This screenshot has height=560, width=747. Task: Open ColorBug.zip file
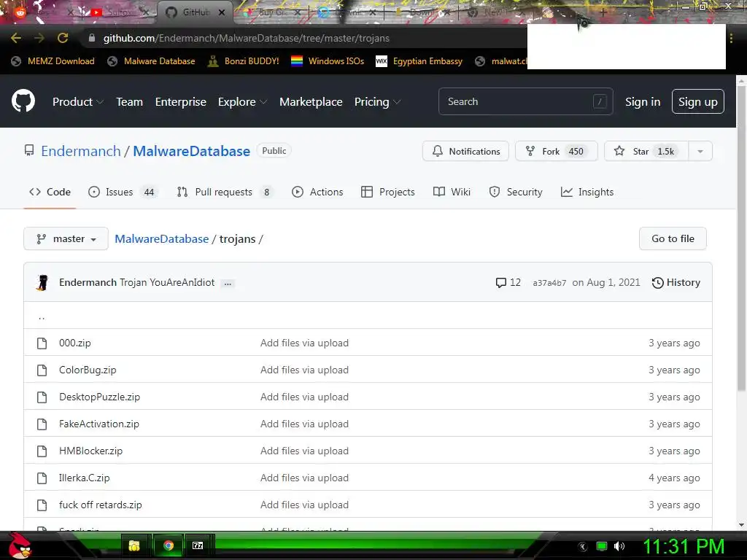tap(88, 370)
